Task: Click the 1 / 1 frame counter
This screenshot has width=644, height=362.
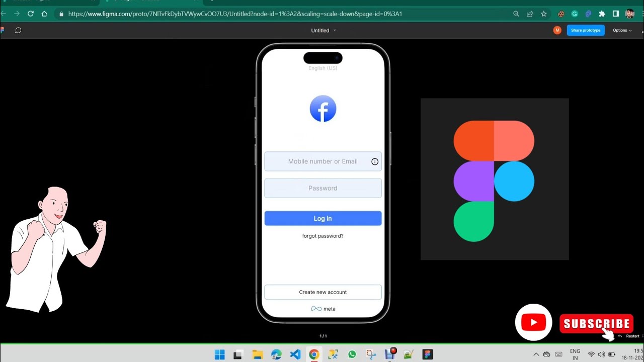Action: point(323,336)
